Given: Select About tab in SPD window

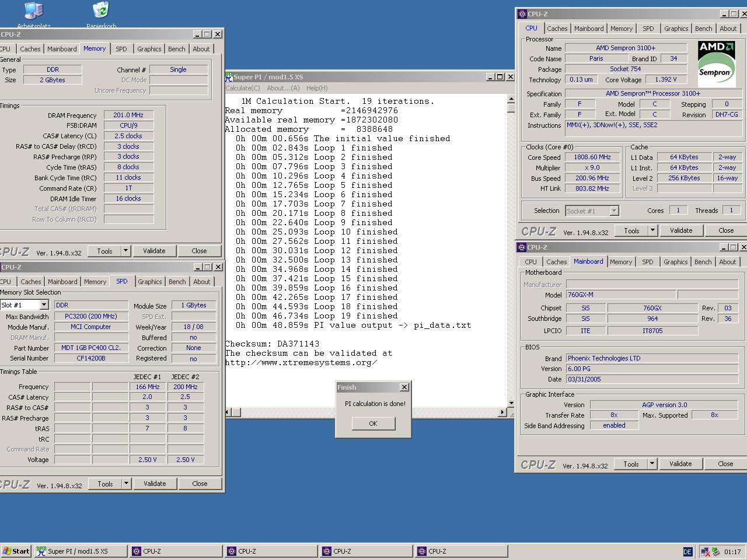Looking at the screenshot, I should pyautogui.click(x=202, y=282).
